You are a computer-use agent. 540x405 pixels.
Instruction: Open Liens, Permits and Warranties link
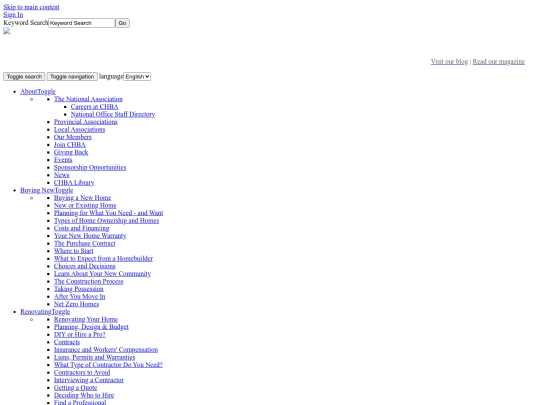(x=94, y=357)
